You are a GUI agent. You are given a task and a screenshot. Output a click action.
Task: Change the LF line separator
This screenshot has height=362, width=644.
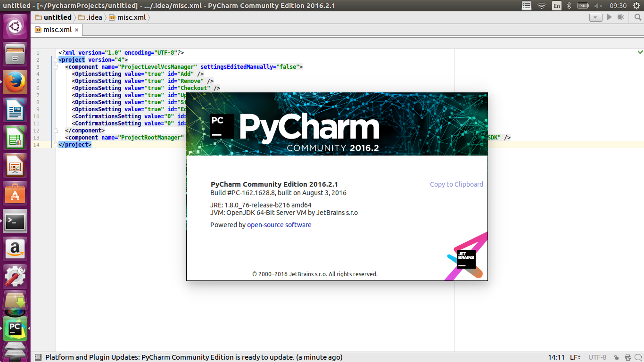pos(575,357)
